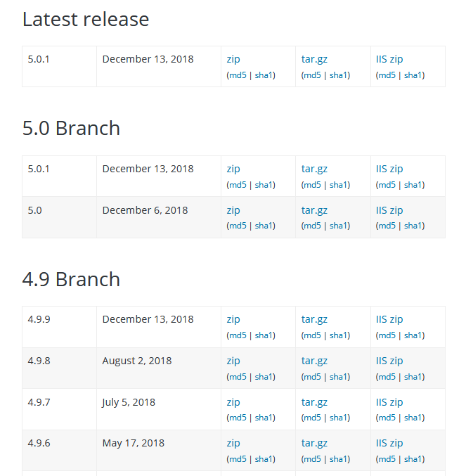View sha1 for 4.9.9 IIS zip

[413, 335]
